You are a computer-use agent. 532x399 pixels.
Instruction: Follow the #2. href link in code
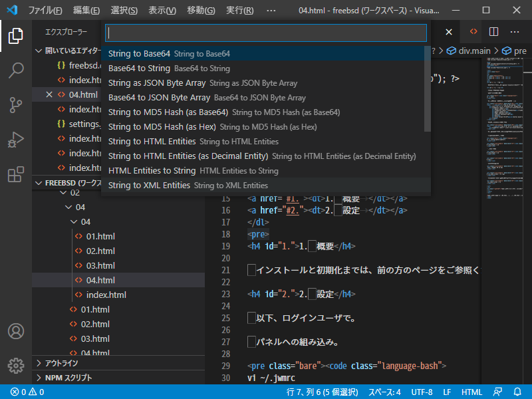click(x=293, y=210)
